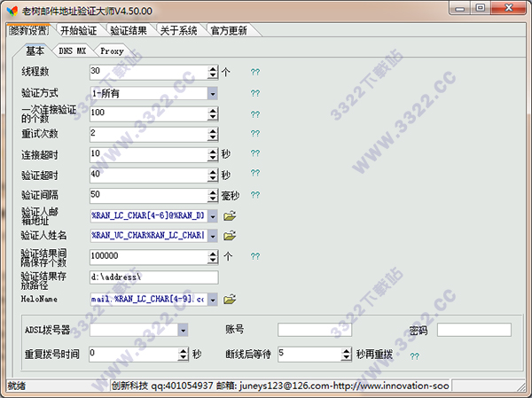This screenshot has height=398, width=532.
Task: Click status bar text 创新科技 qq:401054937
Action: (163, 386)
